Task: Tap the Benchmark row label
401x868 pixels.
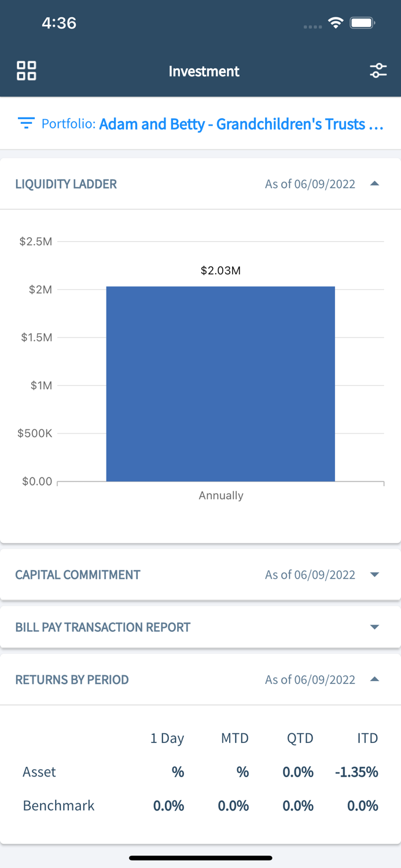Action: pyautogui.click(x=58, y=806)
